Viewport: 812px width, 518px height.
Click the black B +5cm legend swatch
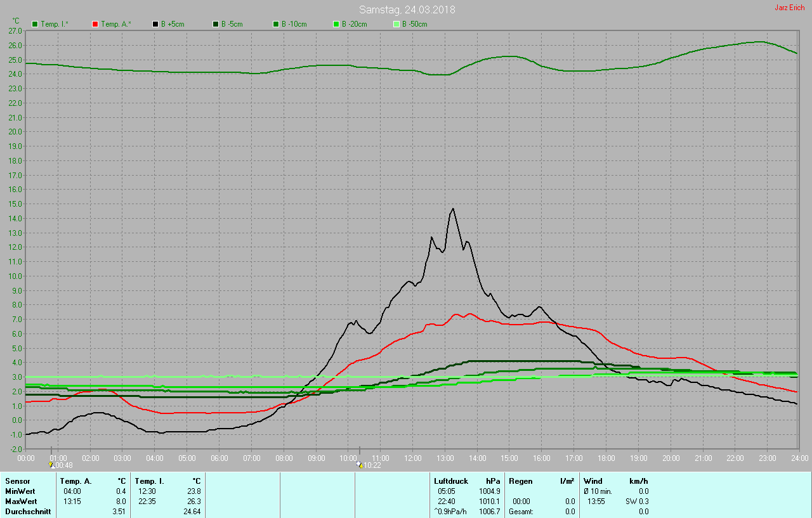[155, 24]
